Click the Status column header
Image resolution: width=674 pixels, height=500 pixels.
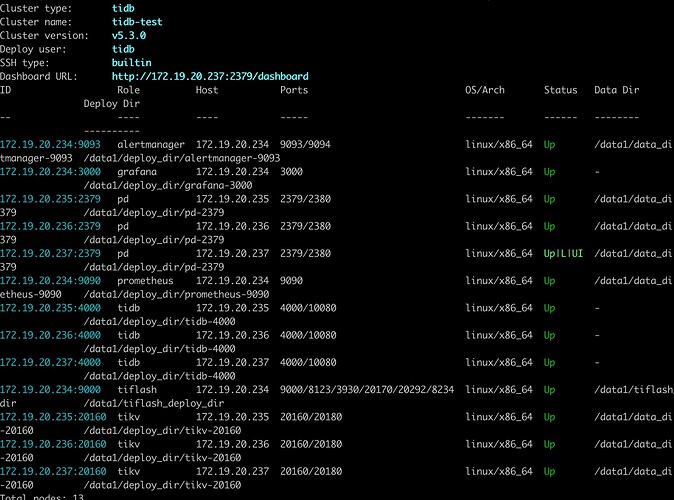click(561, 90)
